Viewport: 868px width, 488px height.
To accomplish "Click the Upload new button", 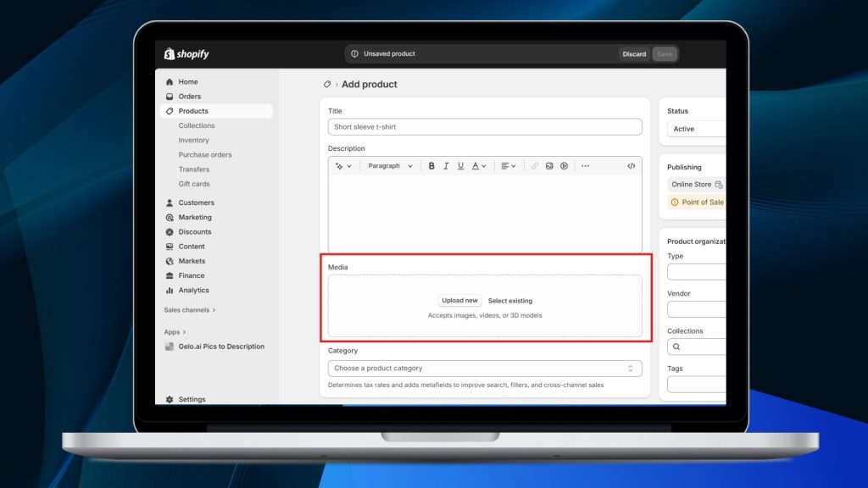I will (x=459, y=301).
